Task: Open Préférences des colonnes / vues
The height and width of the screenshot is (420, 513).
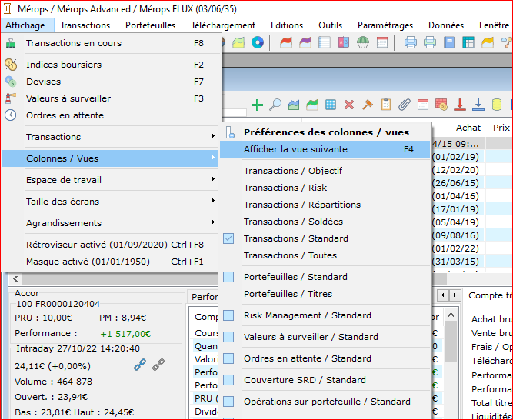Action: pos(325,132)
